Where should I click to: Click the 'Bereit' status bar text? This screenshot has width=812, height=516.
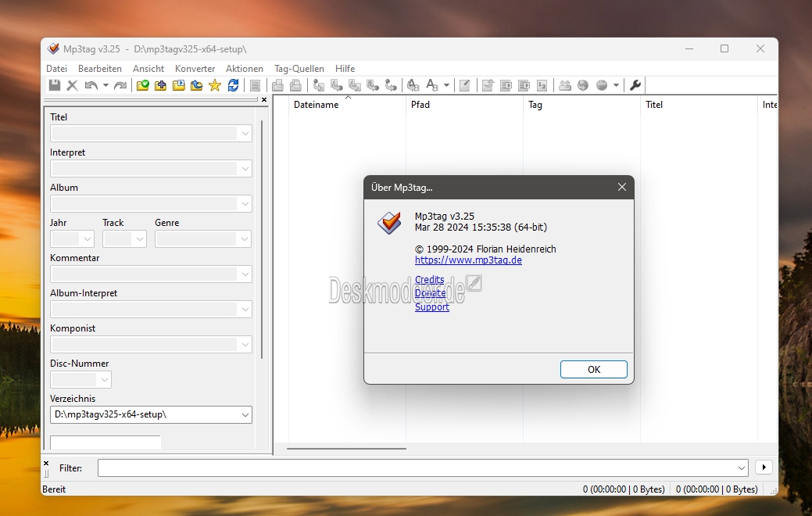[54, 489]
